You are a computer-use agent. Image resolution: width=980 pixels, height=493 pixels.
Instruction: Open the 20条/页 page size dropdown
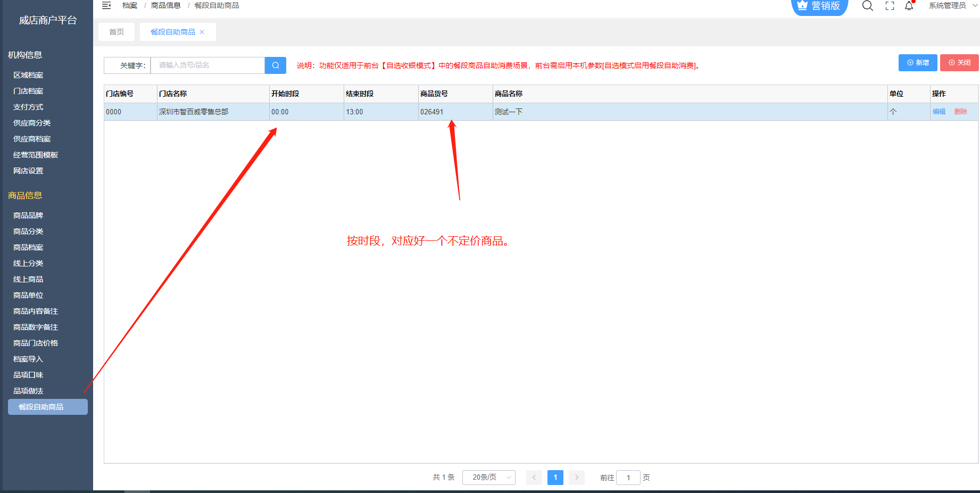[488, 478]
